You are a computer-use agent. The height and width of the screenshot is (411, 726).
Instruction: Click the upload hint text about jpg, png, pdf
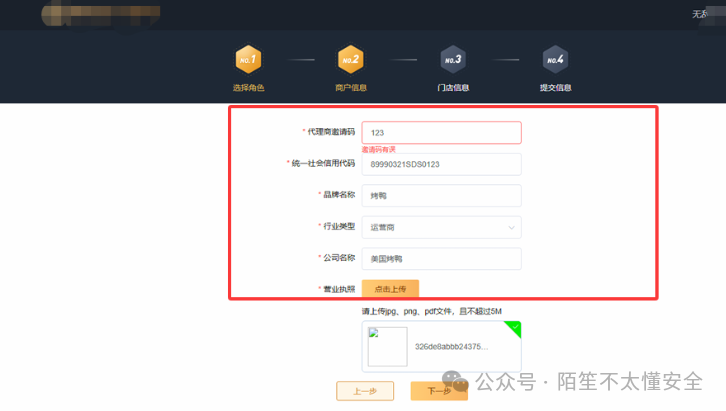(432, 311)
